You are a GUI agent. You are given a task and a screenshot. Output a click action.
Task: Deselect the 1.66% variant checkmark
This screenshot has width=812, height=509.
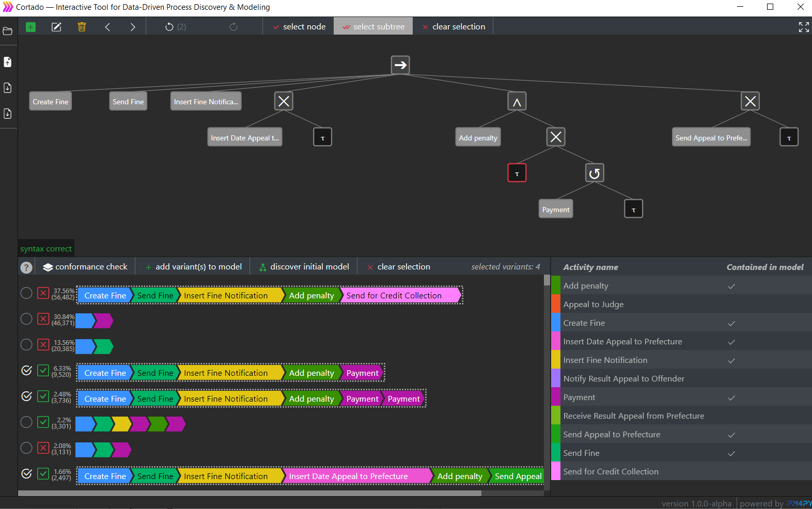pyautogui.click(x=26, y=474)
